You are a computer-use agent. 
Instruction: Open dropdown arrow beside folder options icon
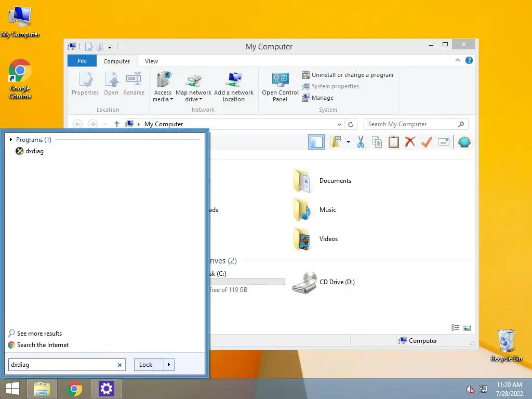(348, 142)
